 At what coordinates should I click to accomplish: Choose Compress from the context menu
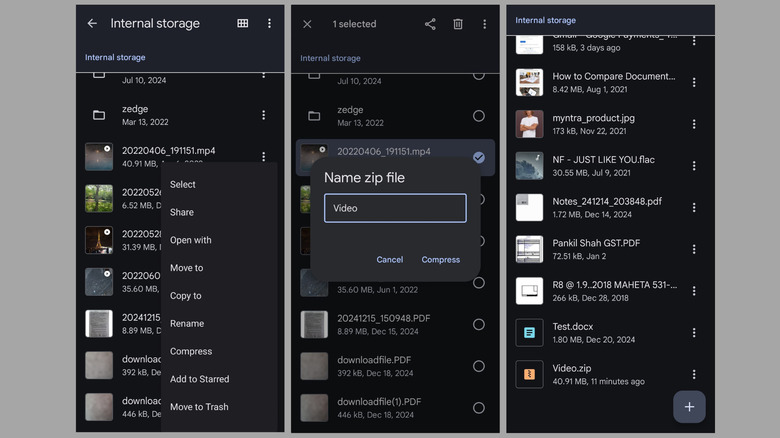click(191, 351)
